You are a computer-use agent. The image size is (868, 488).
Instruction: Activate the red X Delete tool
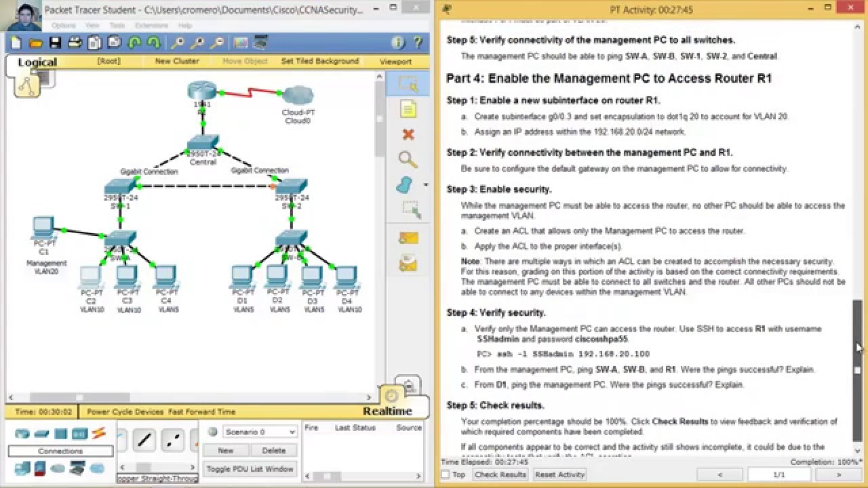[408, 134]
